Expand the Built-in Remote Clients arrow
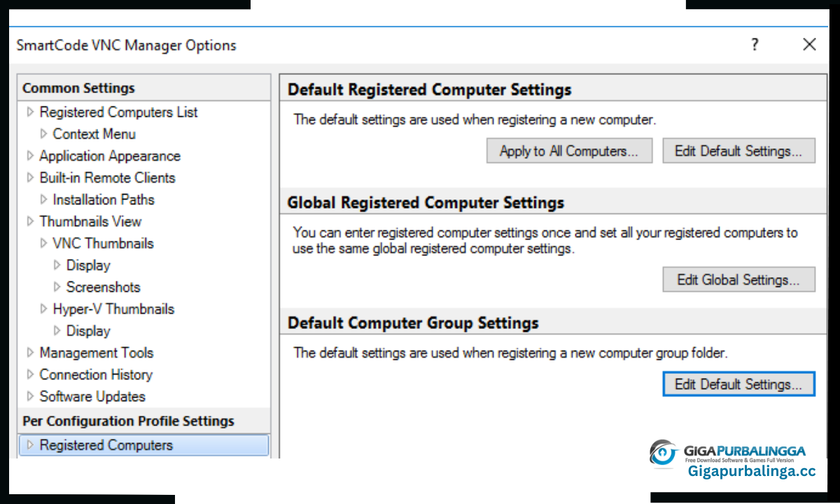The height and width of the screenshot is (504, 840). click(30, 178)
